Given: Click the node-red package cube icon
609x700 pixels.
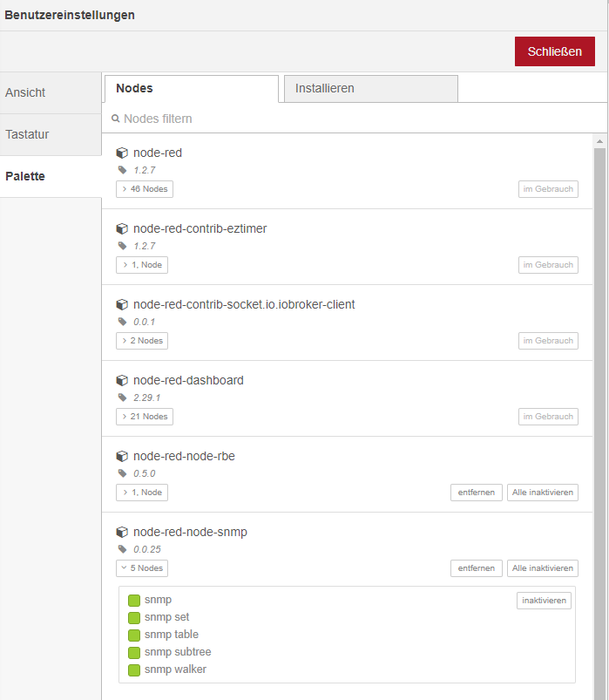Looking at the screenshot, I should 122,153.
